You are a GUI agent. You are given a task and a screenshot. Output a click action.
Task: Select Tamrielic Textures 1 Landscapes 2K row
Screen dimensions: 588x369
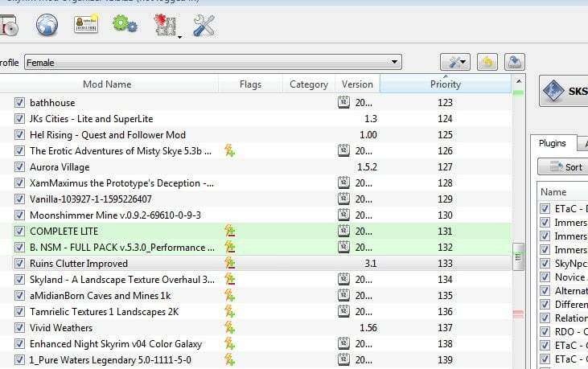[x=261, y=312]
